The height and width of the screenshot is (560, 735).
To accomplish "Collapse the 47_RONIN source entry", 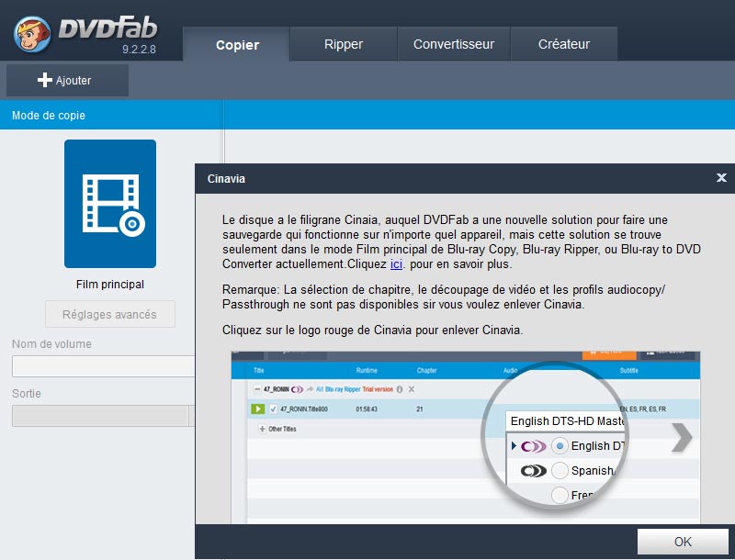I will 257,389.
